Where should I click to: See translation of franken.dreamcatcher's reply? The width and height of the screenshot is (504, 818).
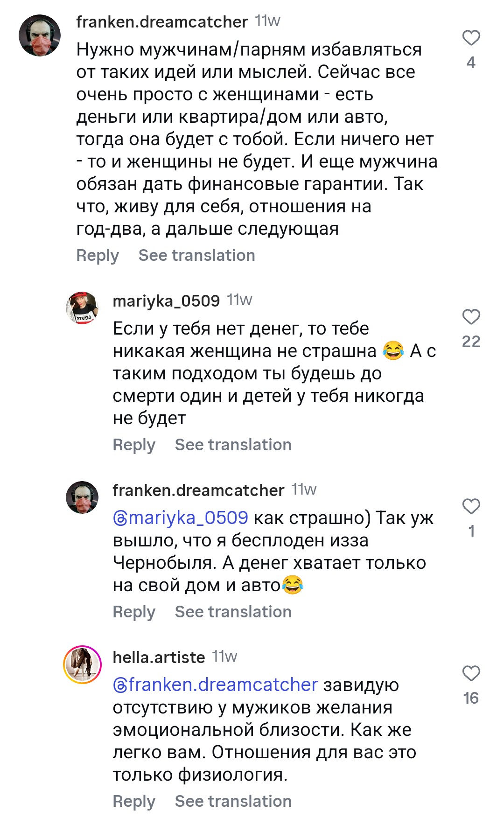coord(233,612)
